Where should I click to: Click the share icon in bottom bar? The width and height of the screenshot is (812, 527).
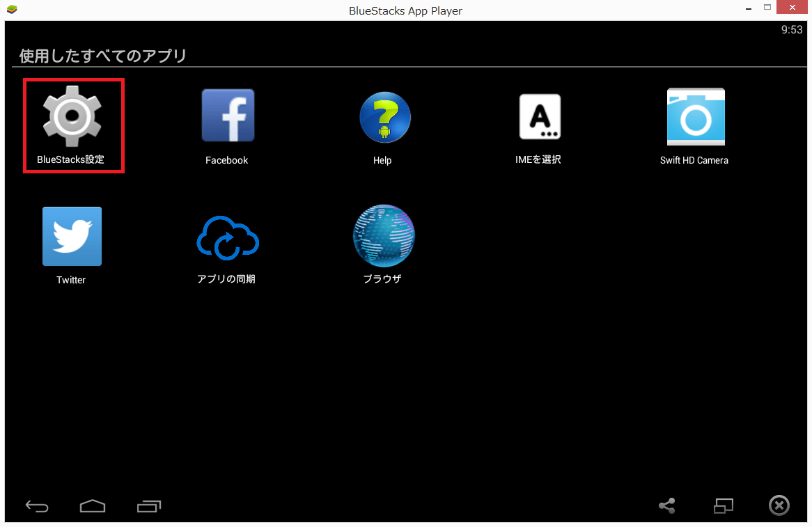click(x=667, y=506)
